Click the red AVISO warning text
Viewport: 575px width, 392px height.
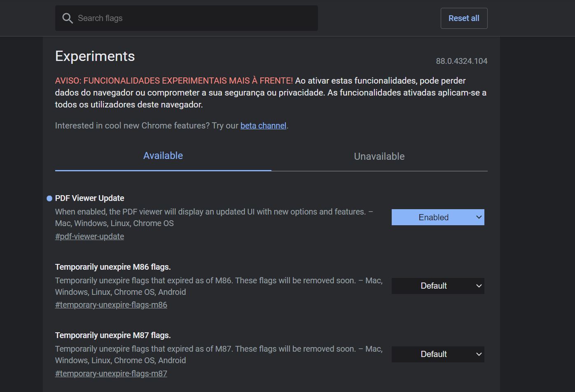[174, 81]
